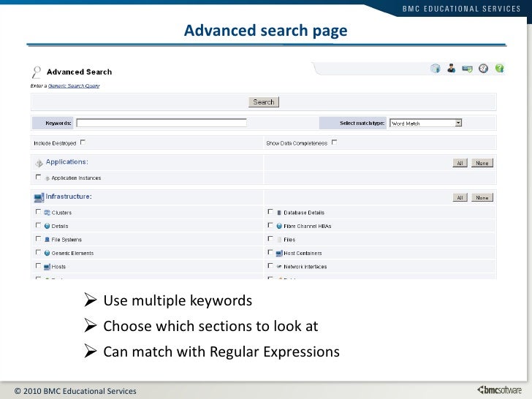Click the Database Details icon
Viewport: 532px width, 399px height.
click(x=279, y=213)
